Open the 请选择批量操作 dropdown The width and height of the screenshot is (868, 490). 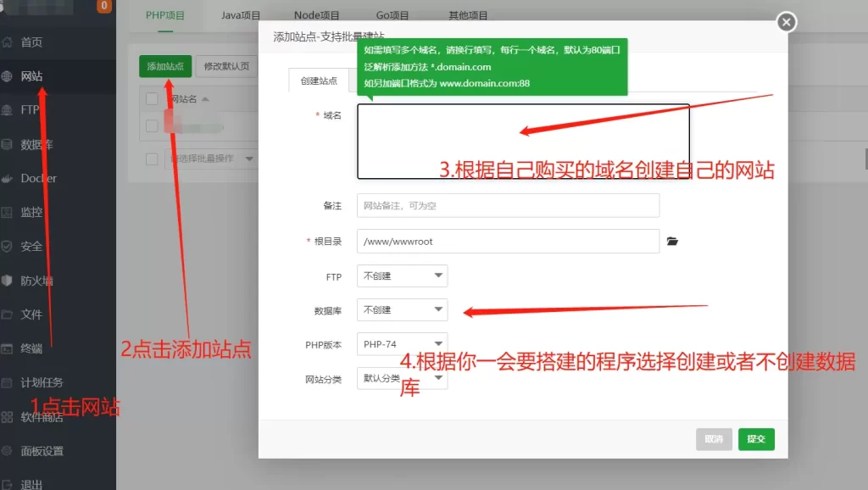tap(211, 159)
